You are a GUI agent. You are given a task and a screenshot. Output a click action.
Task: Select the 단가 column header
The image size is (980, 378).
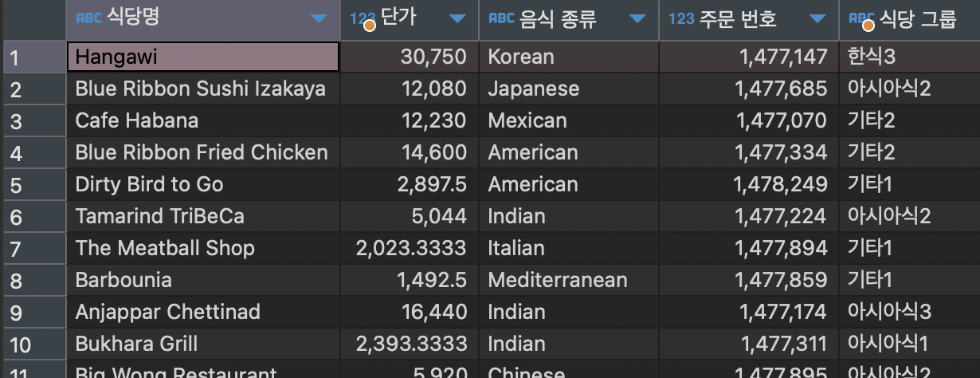tap(410, 19)
